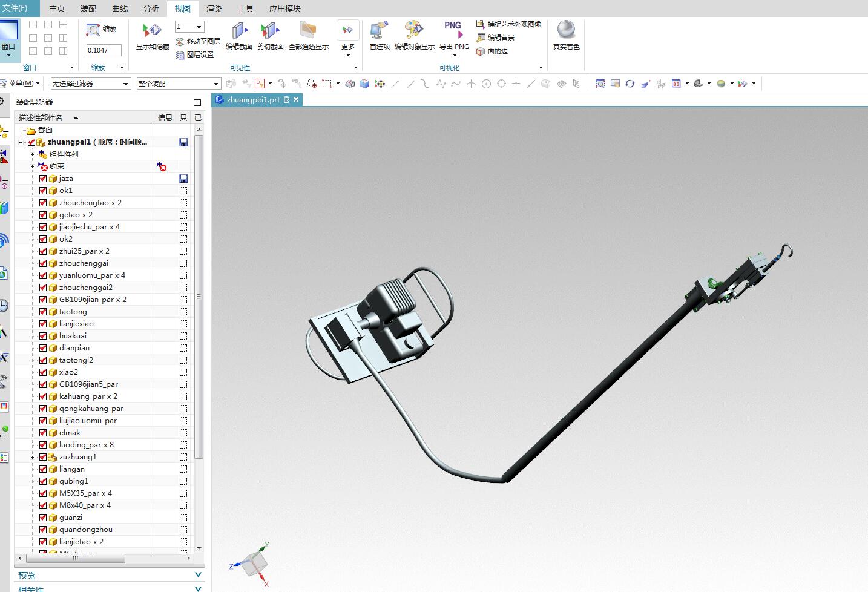The height and width of the screenshot is (592, 868).
Task: Click the Face Edges command
Action: 492,51
